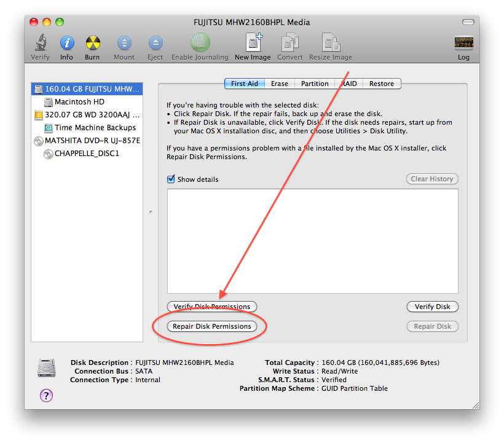The height and width of the screenshot is (443, 504).
Task: Click the Clear History button
Action: tap(432, 179)
